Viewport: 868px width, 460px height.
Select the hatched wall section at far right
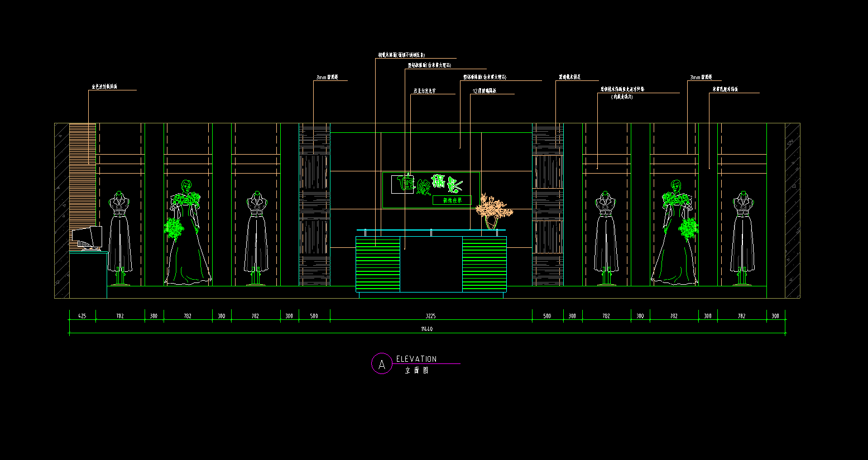pyautogui.click(x=793, y=210)
